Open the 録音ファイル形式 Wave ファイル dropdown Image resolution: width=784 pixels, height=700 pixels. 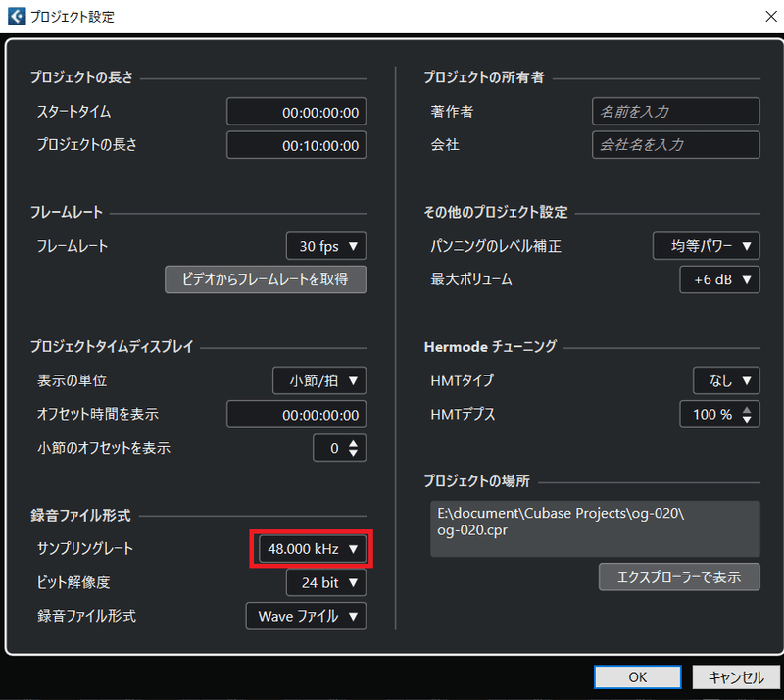[x=306, y=616]
